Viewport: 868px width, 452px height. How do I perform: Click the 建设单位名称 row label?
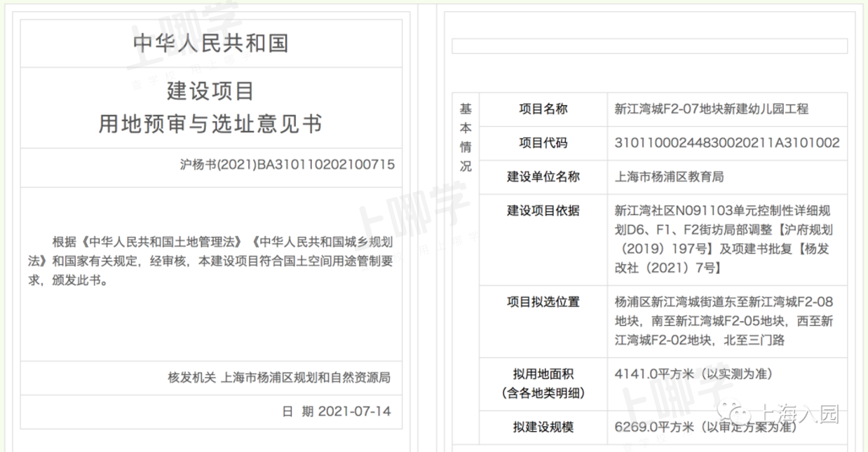click(543, 177)
